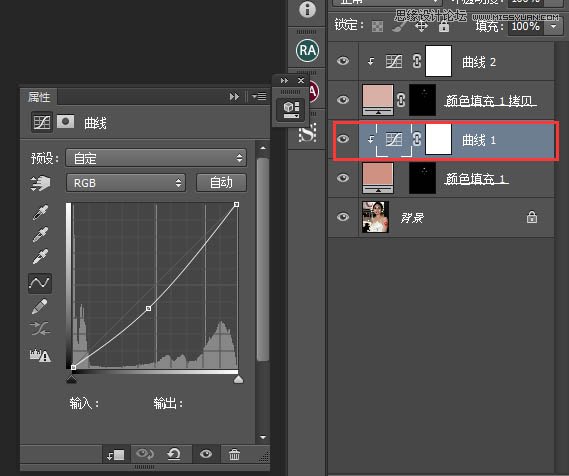The width and height of the screenshot is (569, 476).
Task: Hide the 曲线 2 layer
Action: coord(343,61)
